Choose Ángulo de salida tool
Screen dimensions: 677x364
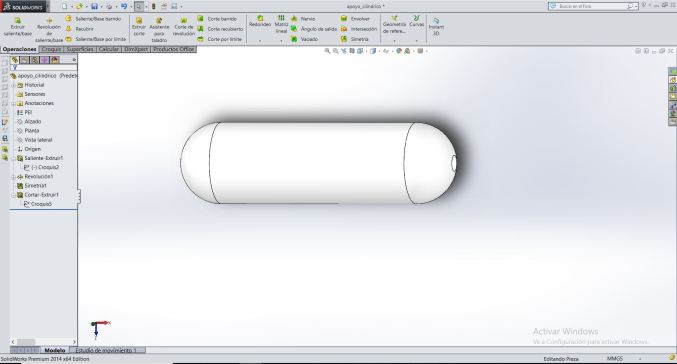pyautogui.click(x=314, y=29)
